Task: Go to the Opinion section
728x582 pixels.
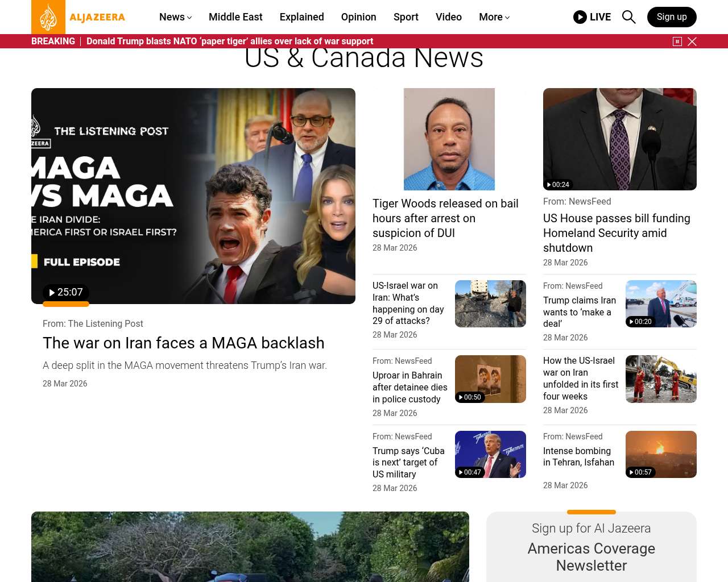Action: click(358, 17)
